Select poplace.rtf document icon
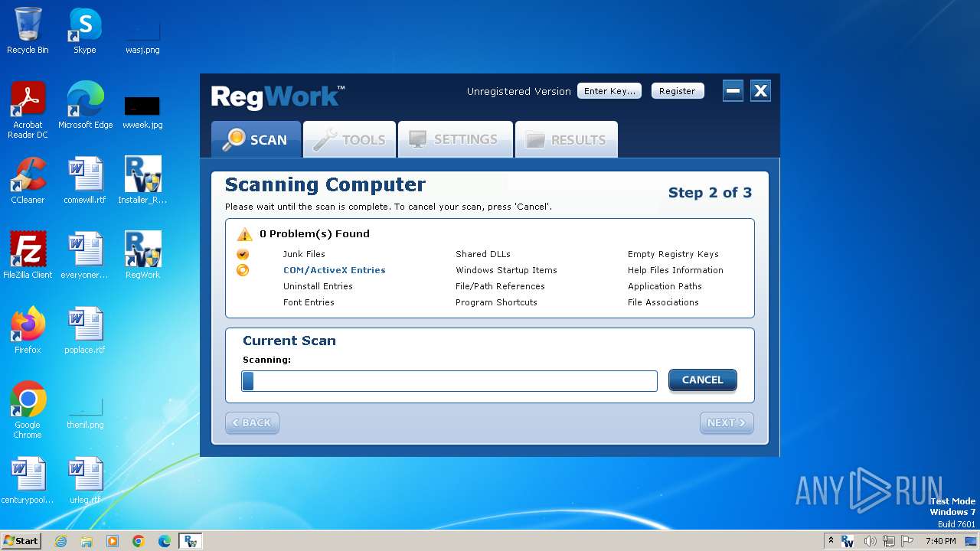 [x=85, y=331]
